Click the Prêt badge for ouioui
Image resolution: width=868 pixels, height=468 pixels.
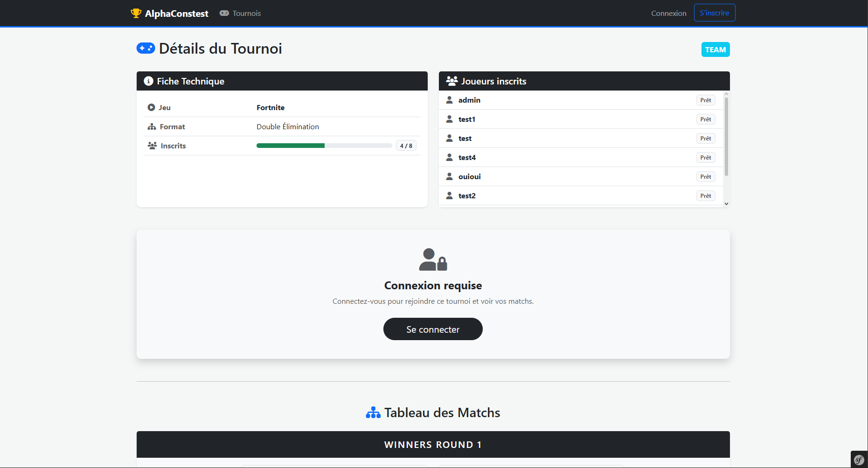coord(706,176)
